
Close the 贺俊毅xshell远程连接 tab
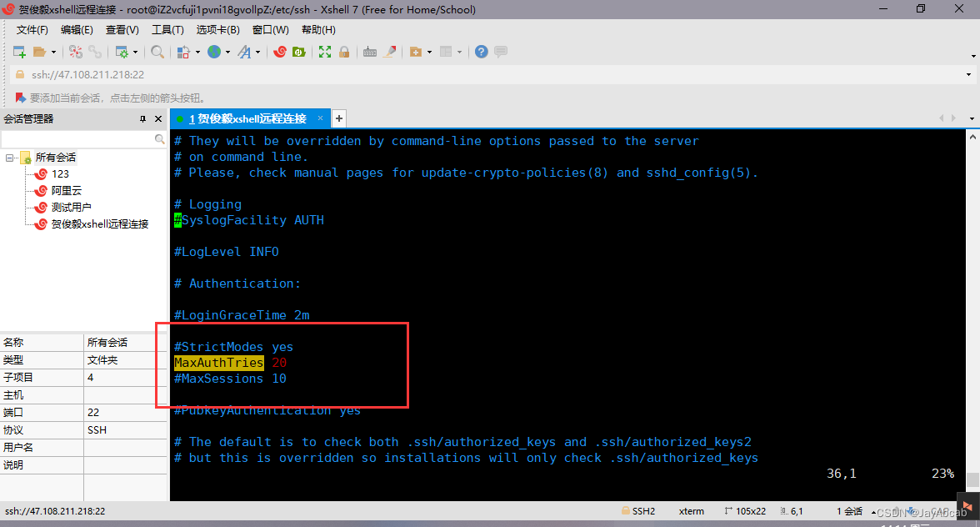point(320,118)
